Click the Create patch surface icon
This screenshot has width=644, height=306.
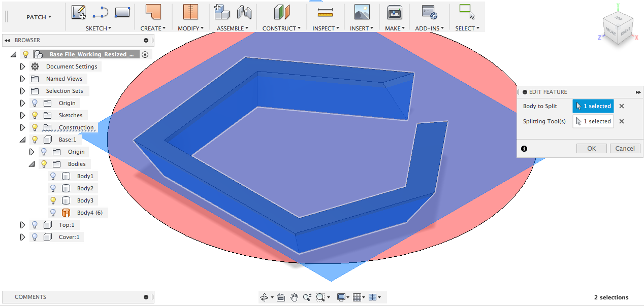153,12
